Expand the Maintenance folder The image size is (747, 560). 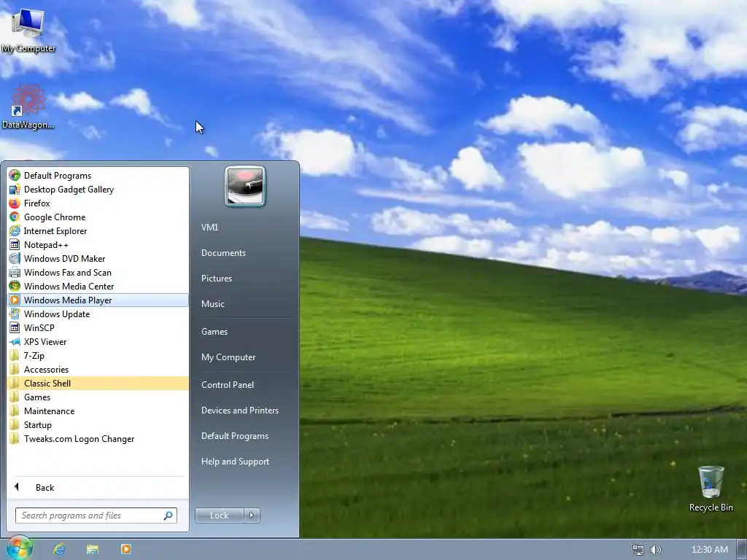tap(98, 411)
